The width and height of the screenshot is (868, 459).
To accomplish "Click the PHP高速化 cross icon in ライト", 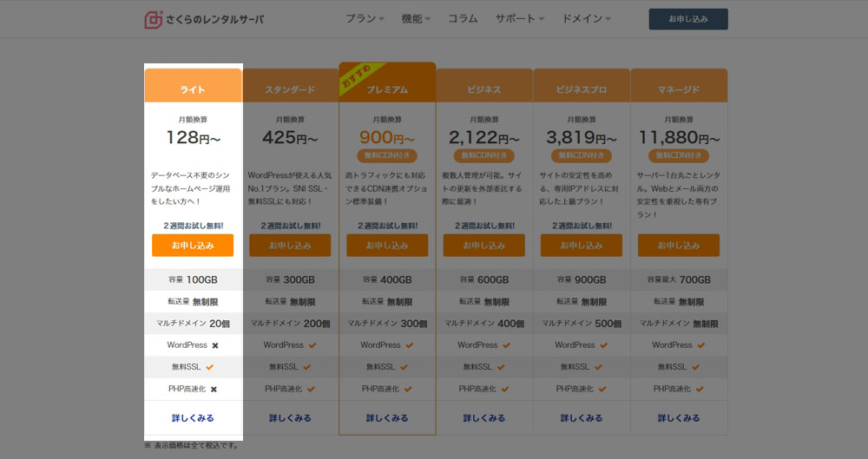I will 214,390.
